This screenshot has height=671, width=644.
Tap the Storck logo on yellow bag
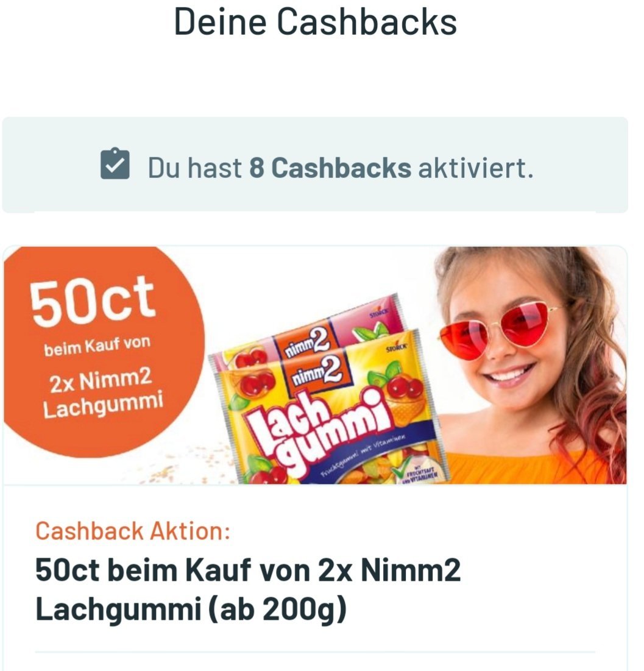(x=396, y=347)
